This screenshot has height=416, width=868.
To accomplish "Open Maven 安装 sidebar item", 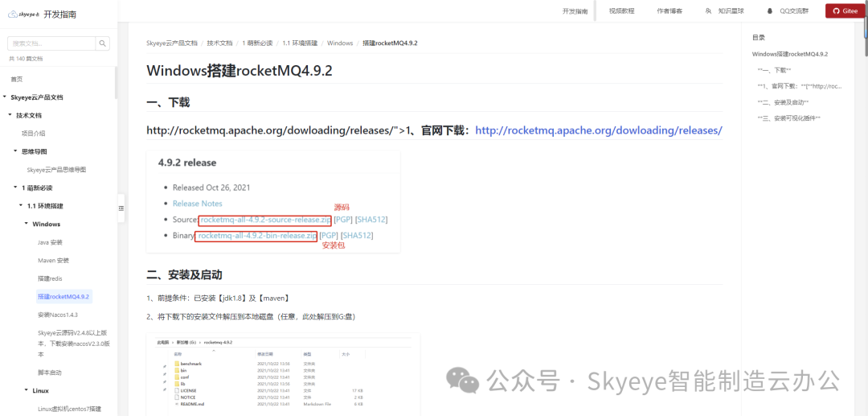I will tap(53, 261).
